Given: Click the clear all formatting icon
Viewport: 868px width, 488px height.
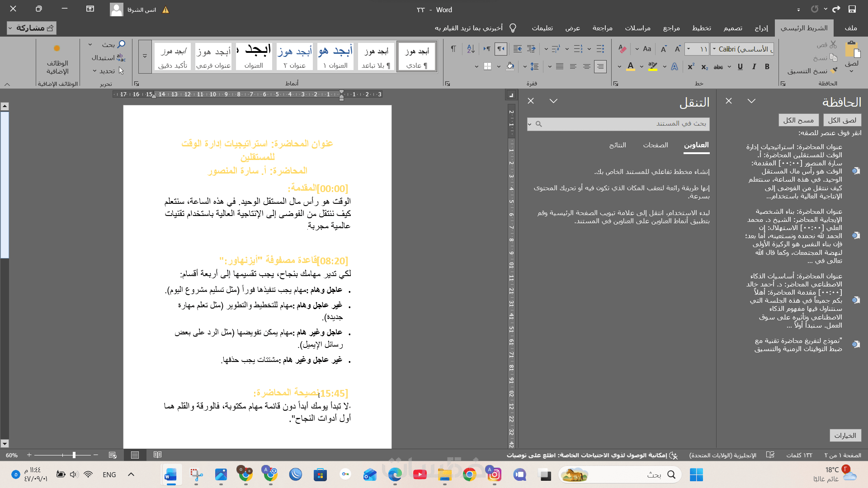Looking at the screenshot, I should 623,49.
